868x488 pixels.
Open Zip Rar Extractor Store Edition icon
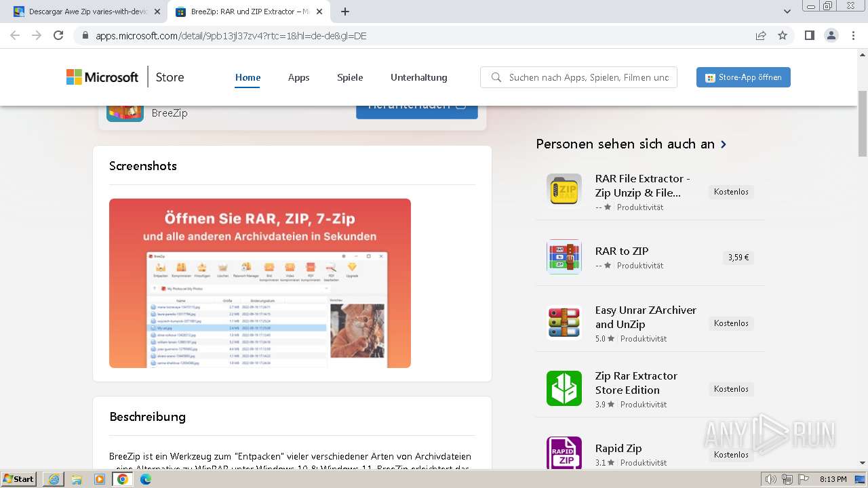click(x=564, y=388)
